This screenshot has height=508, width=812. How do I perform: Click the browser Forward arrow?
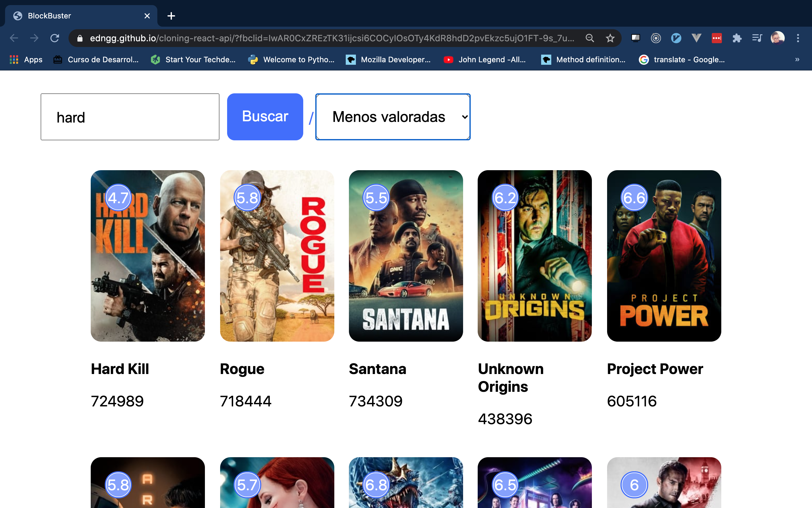coord(34,38)
